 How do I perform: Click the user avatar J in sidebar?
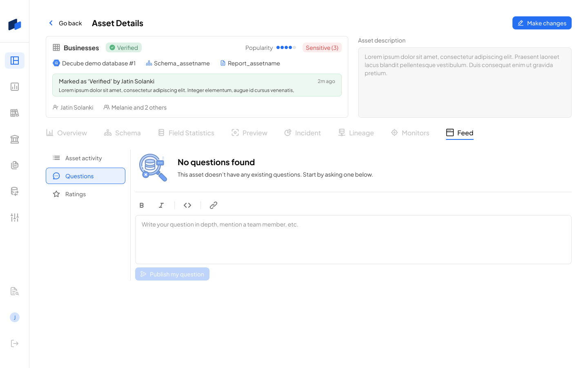(x=15, y=317)
